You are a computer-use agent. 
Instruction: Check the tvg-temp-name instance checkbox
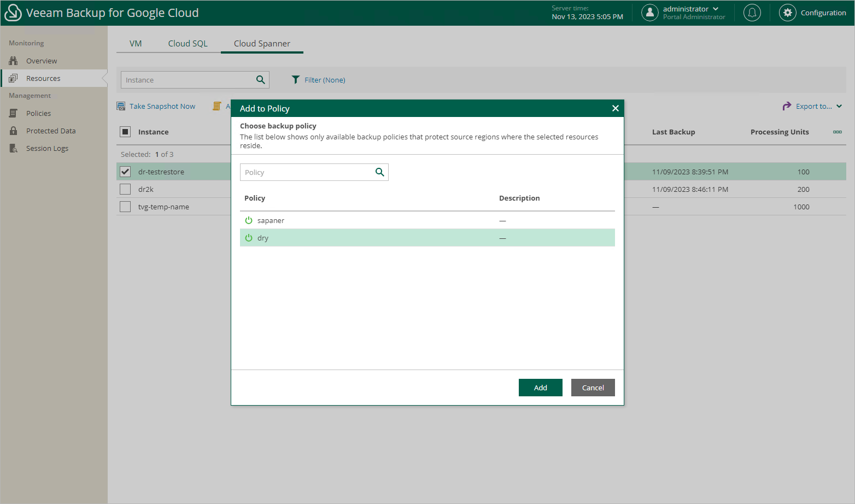(x=125, y=207)
